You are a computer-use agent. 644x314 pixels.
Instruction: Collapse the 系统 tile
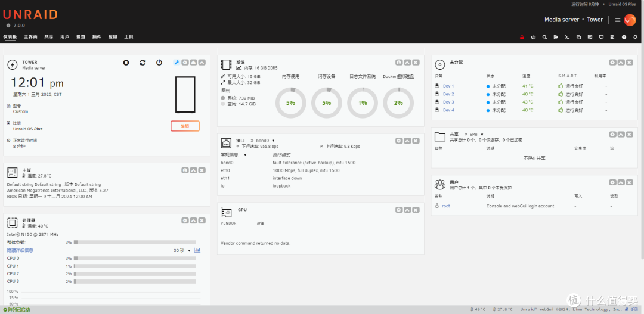[407, 63]
